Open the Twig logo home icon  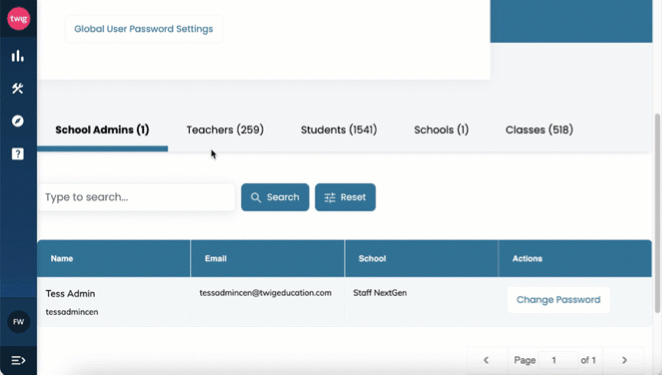point(19,19)
